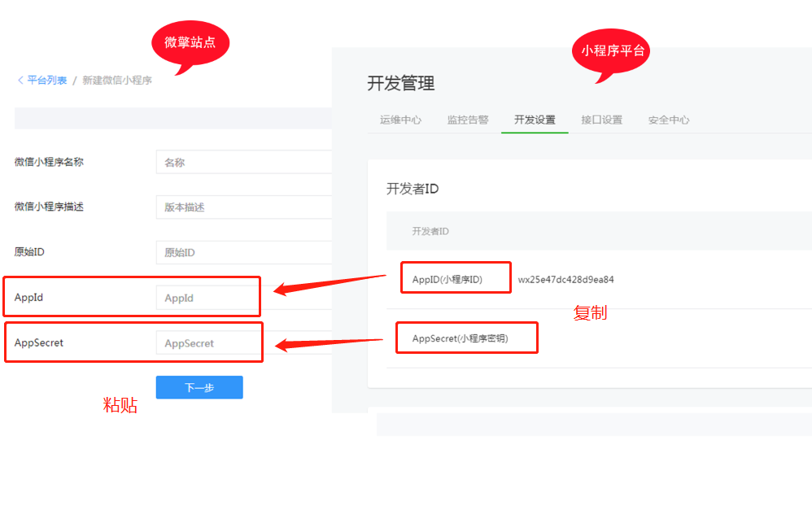Screen dimensions: 812x510
Task: Click the AppSecret(小程序密钥) label
Action: pyautogui.click(x=460, y=338)
